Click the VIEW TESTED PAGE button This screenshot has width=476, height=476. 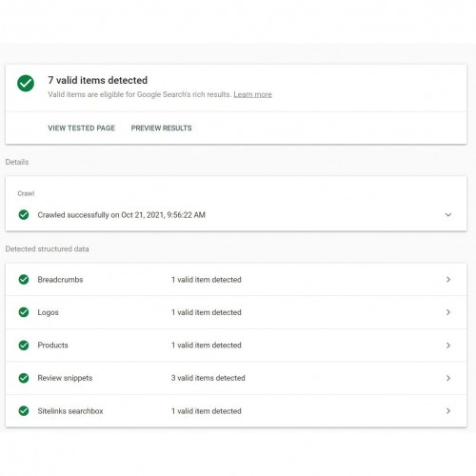pos(81,129)
